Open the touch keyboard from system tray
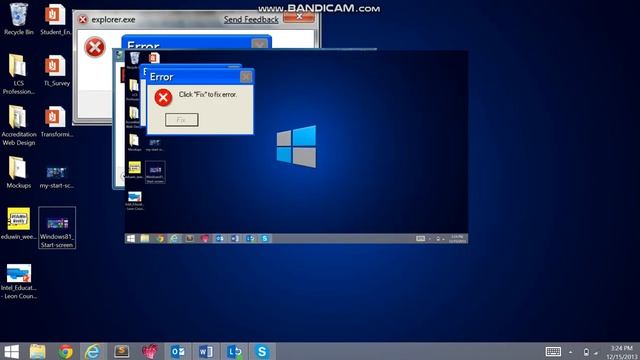The width and height of the screenshot is (640, 360). 553,351
